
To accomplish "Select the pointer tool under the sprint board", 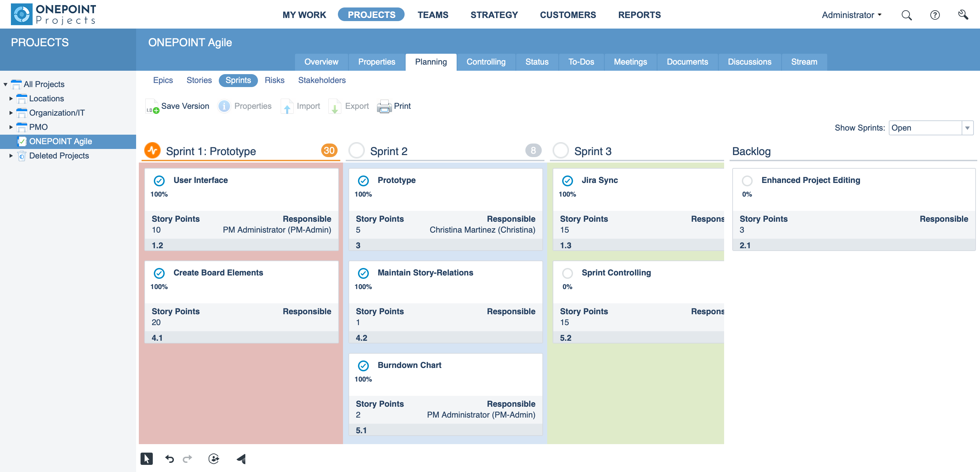I will [x=147, y=459].
